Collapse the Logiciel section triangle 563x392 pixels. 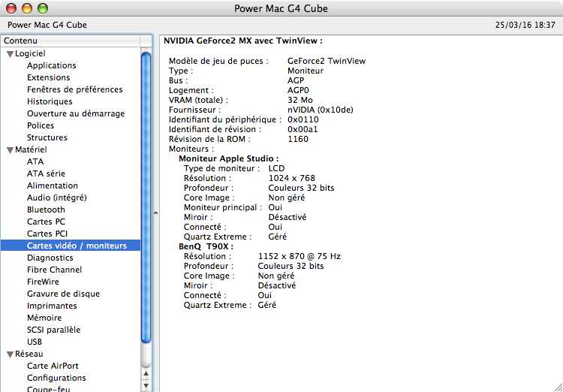[x=10, y=54]
